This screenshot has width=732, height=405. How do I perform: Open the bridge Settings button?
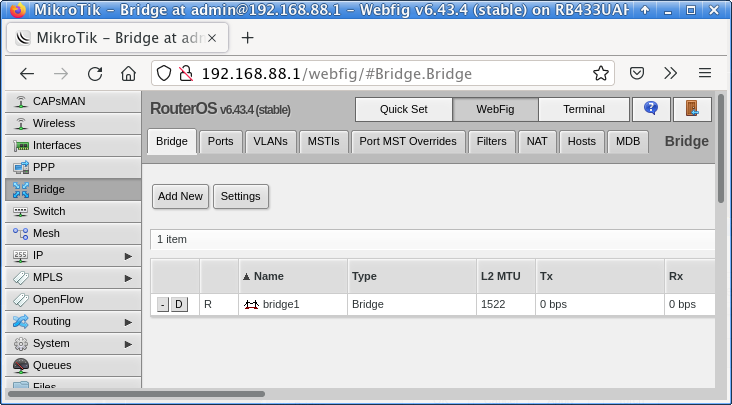[x=240, y=196]
